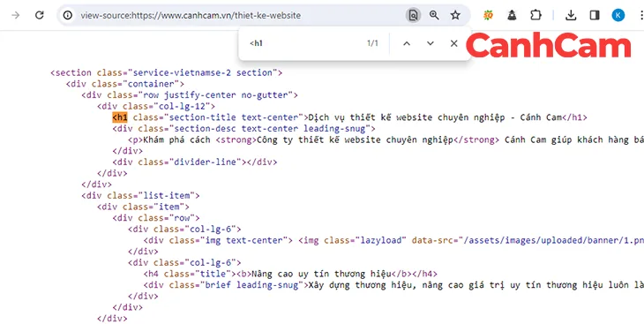Image resolution: width=644 pixels, height=324 pixels.
Task: Go to previous find result
Action: tap(407, 43)
